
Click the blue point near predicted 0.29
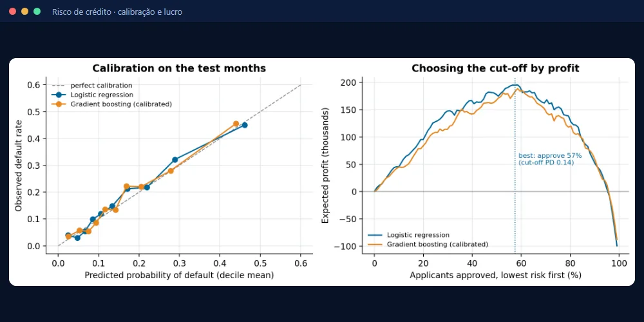[175, 159]
